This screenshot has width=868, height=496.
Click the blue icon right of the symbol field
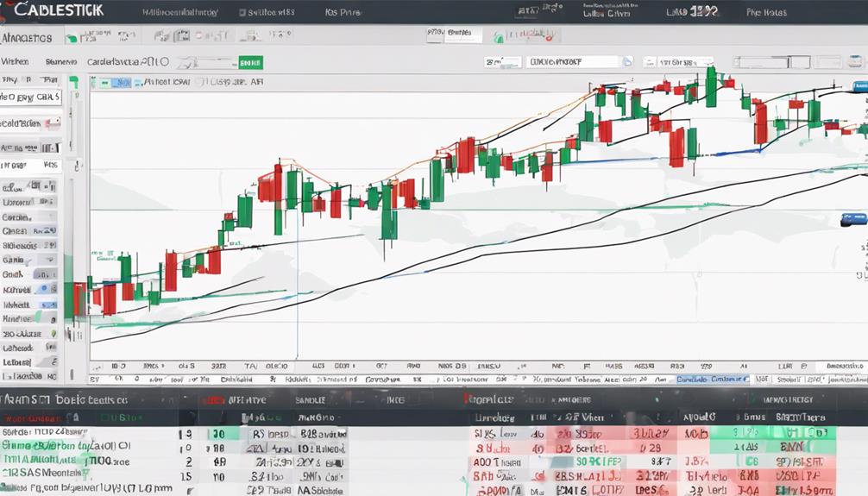pyautogui.click(x=627, y=62)
